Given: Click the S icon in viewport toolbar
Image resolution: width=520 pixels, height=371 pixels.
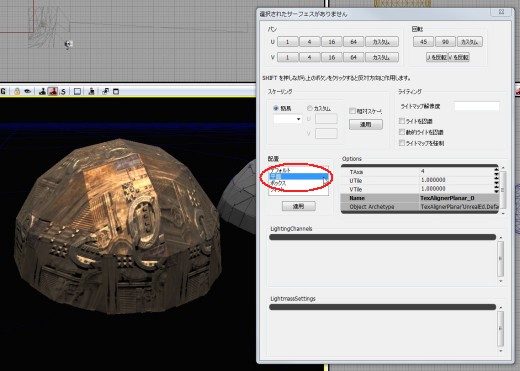Looking at the screenshot, I should tap(63, 91).
